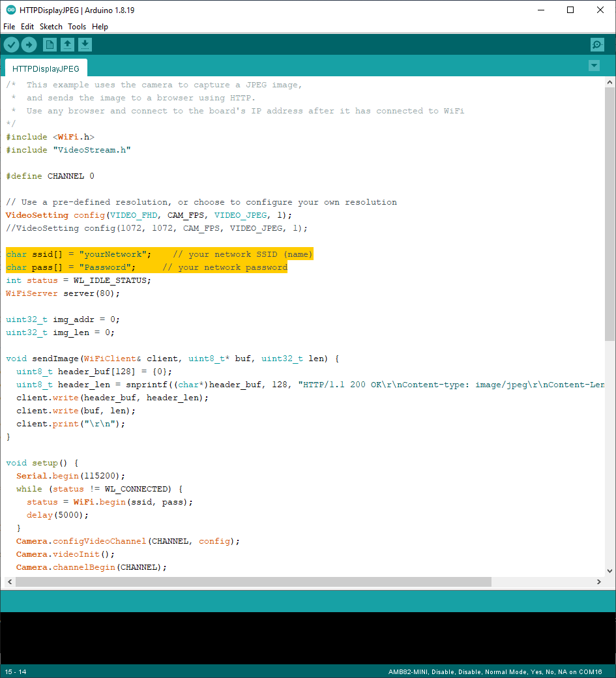Click the void sendImage function declaration
The image size is (616, 678).
coord(173,359)
